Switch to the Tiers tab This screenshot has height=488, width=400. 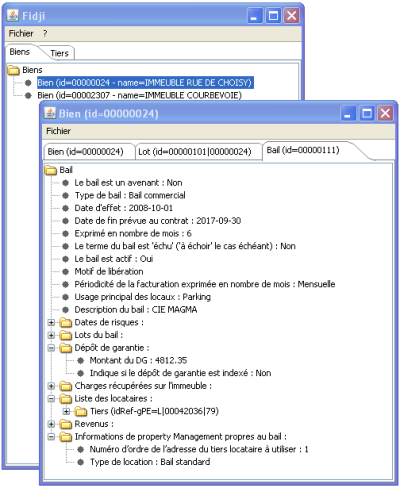point(59,53)
